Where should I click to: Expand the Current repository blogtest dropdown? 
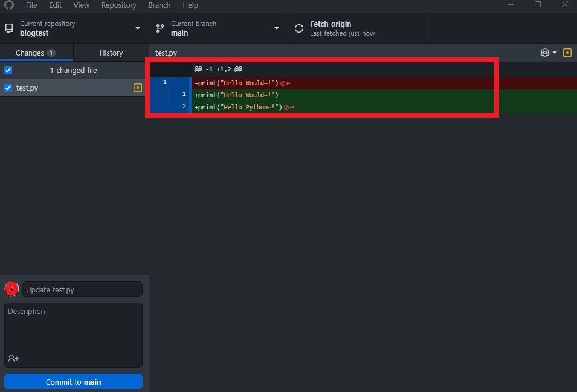pyautogui.click(x=74, y=28)
